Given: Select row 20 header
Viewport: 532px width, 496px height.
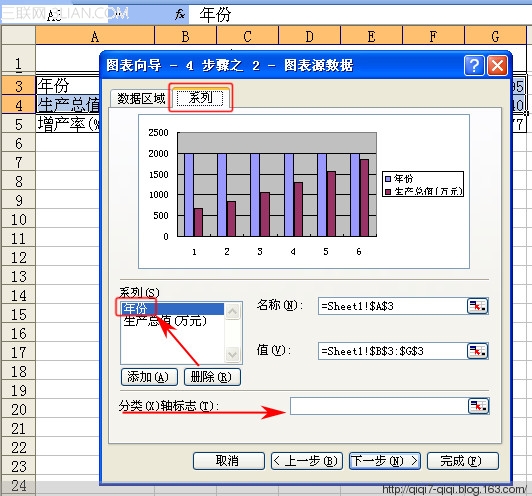Looking at the screenshot, I should (19, 409).
